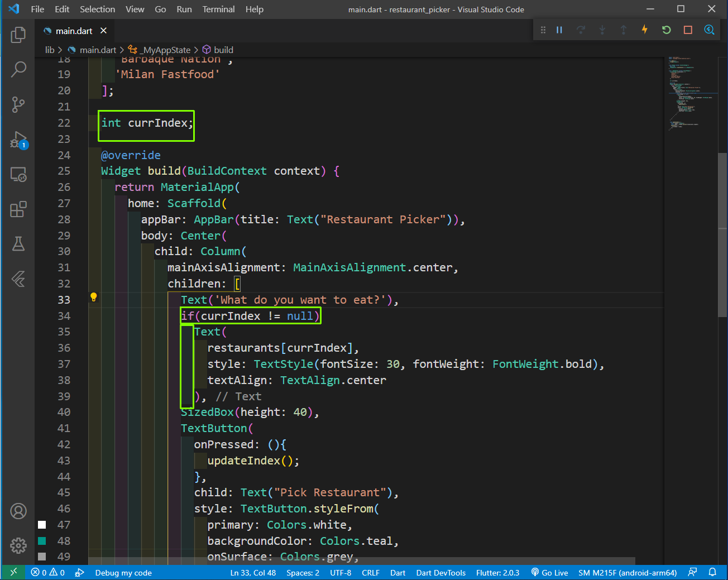This screenshot has width=728, height=580.
Task: Open notifications bell in status bar
Action: (x=712, y=572)
